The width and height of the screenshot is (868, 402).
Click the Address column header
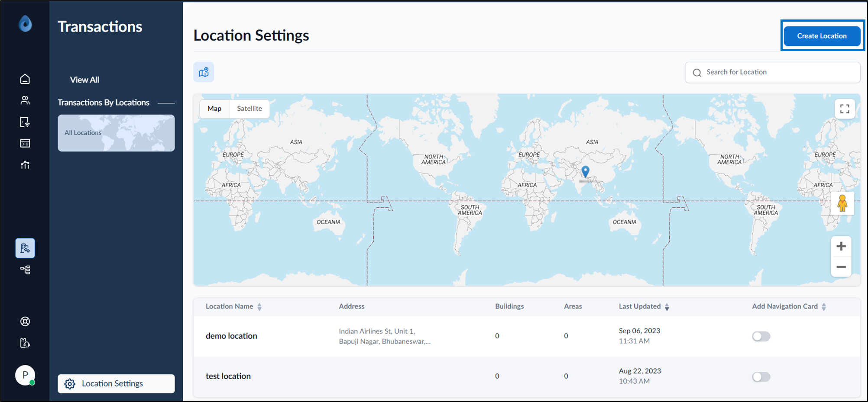tap(351, 306)
